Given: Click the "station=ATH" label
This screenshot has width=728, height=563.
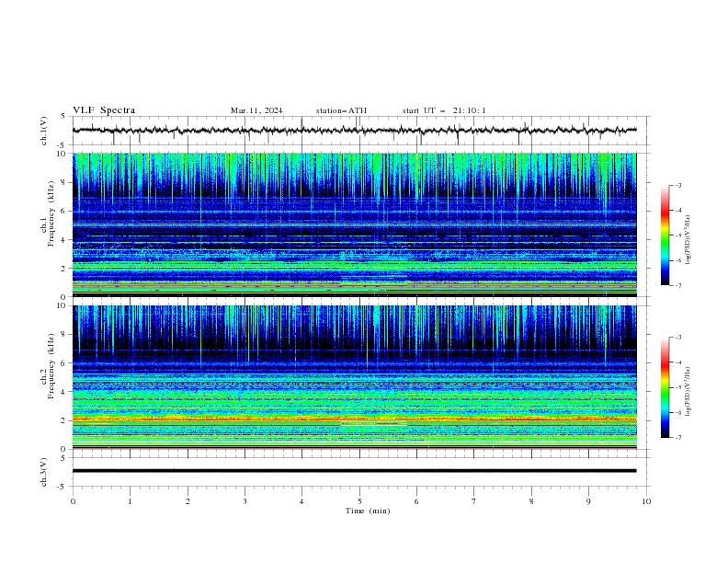Looking at the screenshot, I should 341,110.
